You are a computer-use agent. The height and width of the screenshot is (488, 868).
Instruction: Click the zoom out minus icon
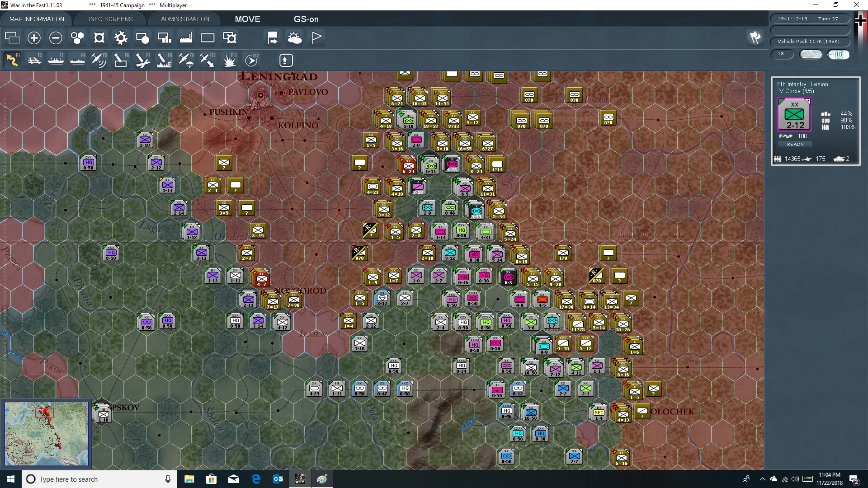pos(56,38)
